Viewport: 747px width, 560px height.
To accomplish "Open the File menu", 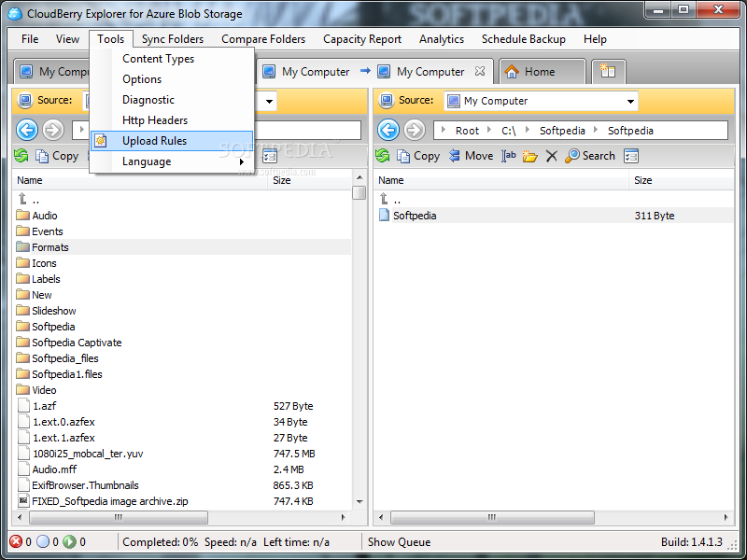I will point(30,39).
